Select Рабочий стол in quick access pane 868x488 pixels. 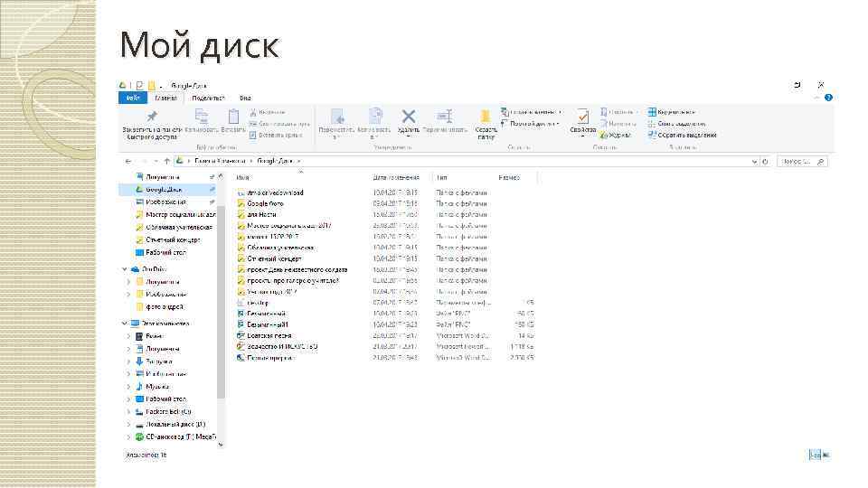pyautogui.click(x=162, y=252)
